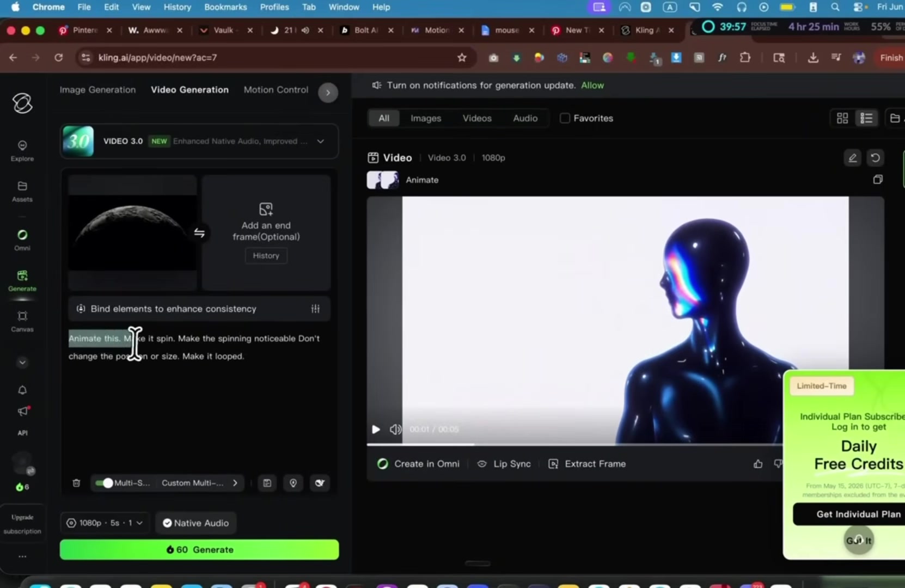
Task: Open the Canvas section in sidebar
Action: click(22, 321)
